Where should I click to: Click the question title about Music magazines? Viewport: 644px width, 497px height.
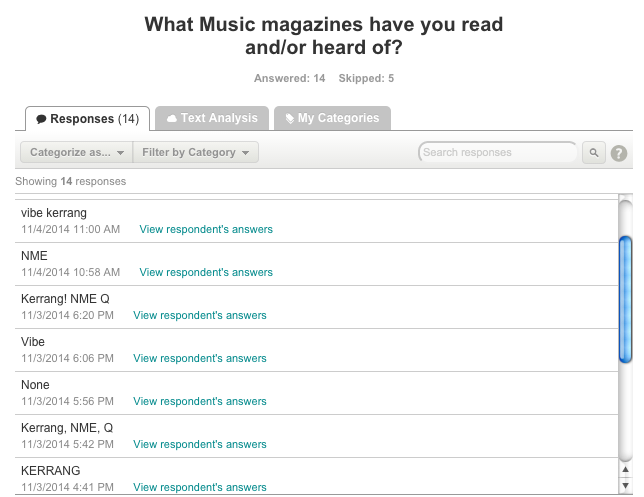pos(324,36)
